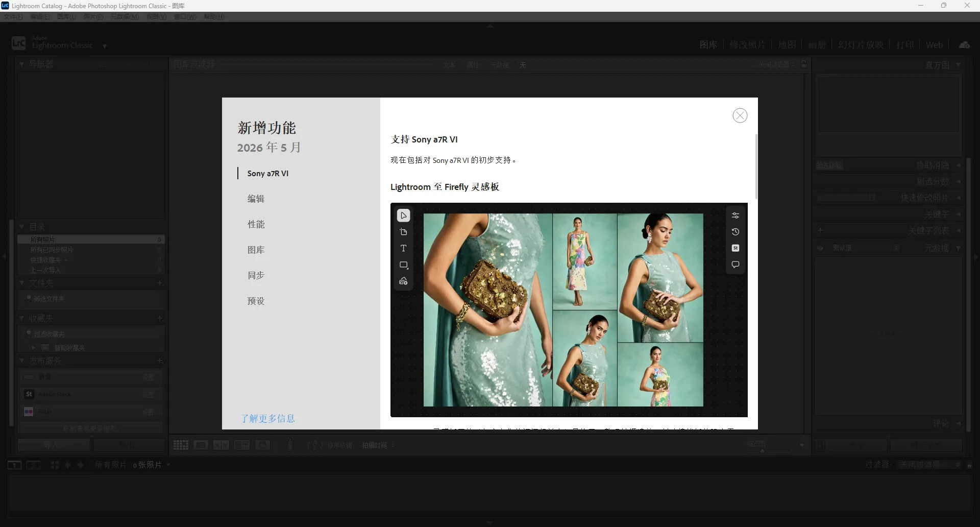Viewport: 980px width, 527px height.
Task: Collapse the 发布服务 panel triangle
Action: [22, 361]
